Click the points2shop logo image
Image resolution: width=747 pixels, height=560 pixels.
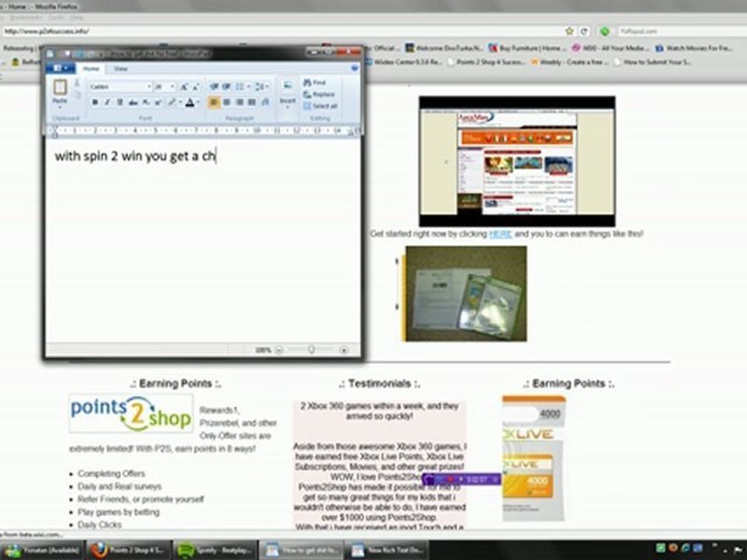(131, 413)
